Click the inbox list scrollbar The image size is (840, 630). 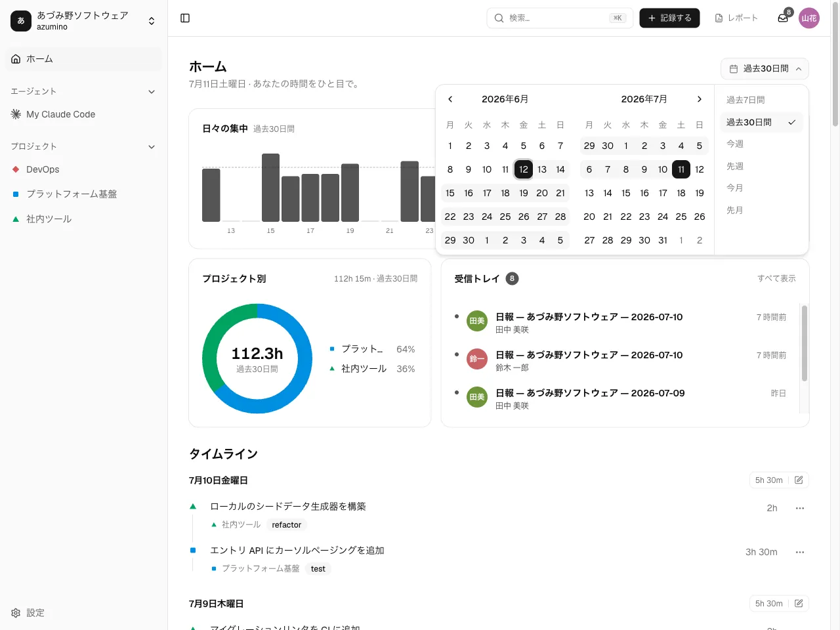point(805,343)
